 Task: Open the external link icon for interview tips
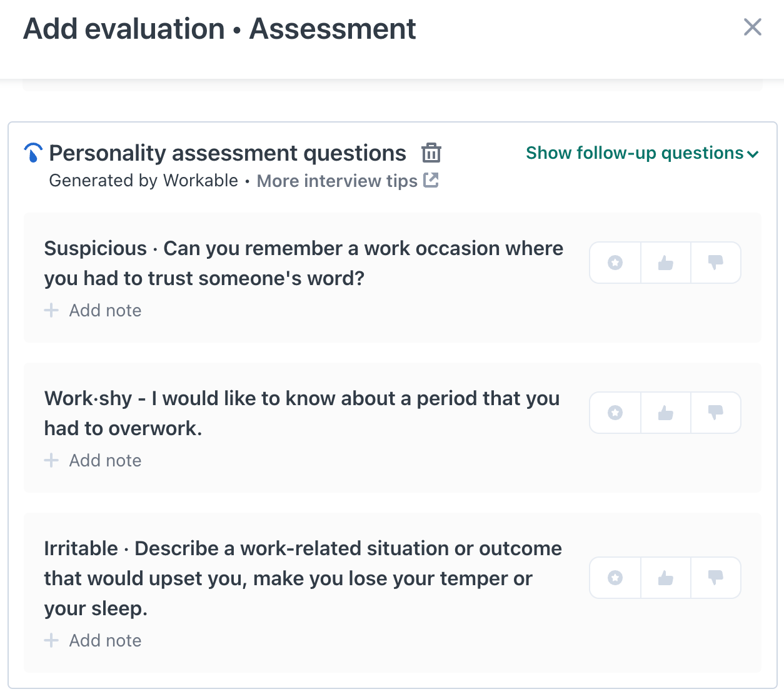431,180
